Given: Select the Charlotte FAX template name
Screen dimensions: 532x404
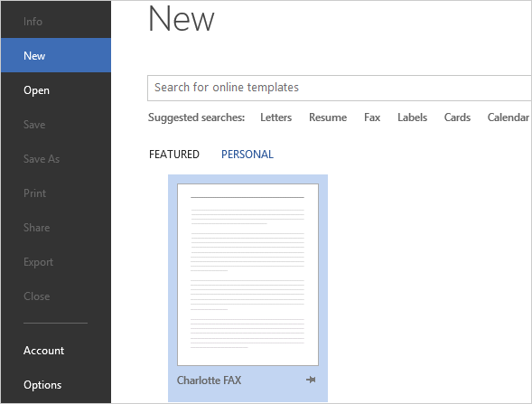Looking at the screenshot, I should pyautogui.click(x=209, y=381).
